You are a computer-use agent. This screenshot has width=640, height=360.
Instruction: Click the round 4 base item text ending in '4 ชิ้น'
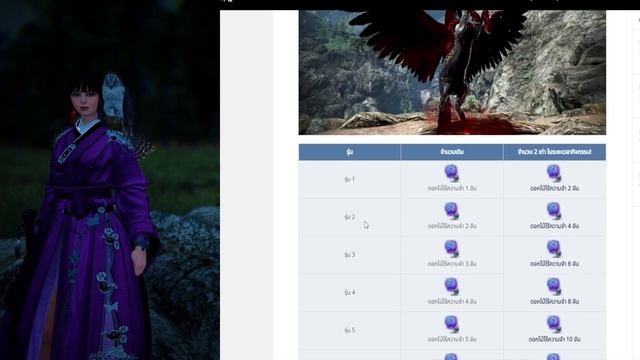[x=452, y=301]
